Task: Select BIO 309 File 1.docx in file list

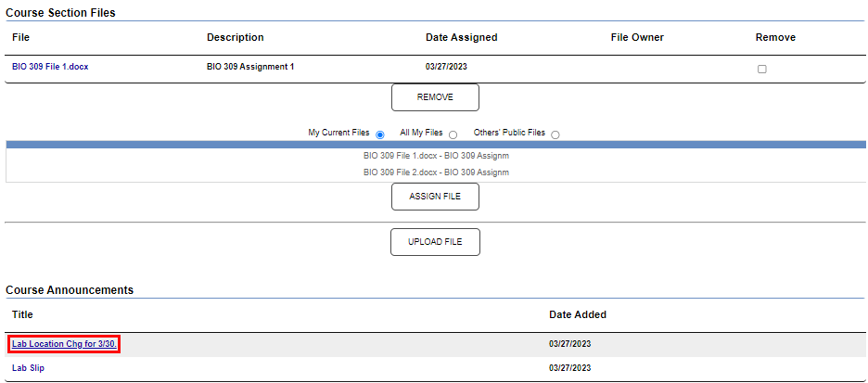Action: point(436,156)
